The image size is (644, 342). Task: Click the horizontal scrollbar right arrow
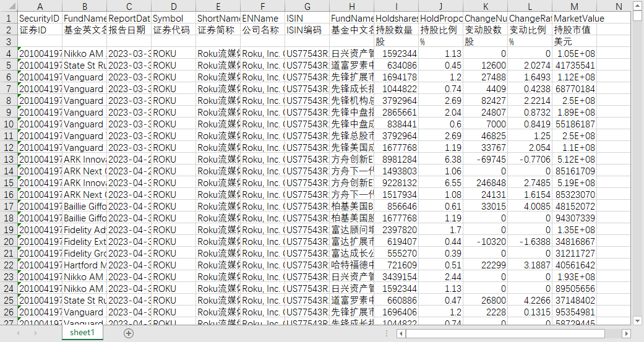[x=626, y=333]
